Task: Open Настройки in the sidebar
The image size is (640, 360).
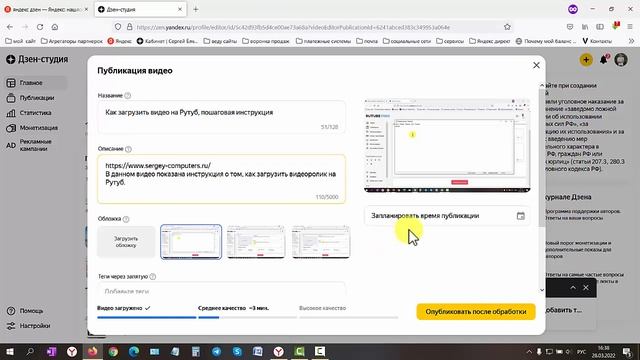Action: tap(29, 326)
